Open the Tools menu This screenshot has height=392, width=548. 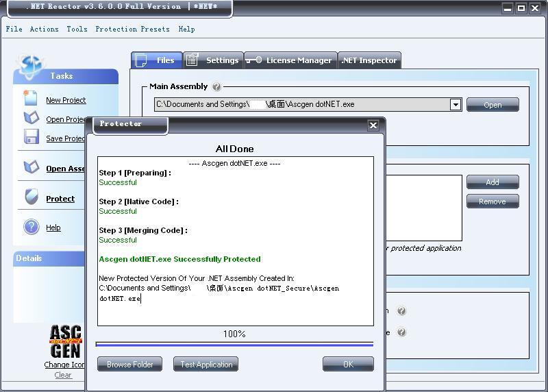77,29
